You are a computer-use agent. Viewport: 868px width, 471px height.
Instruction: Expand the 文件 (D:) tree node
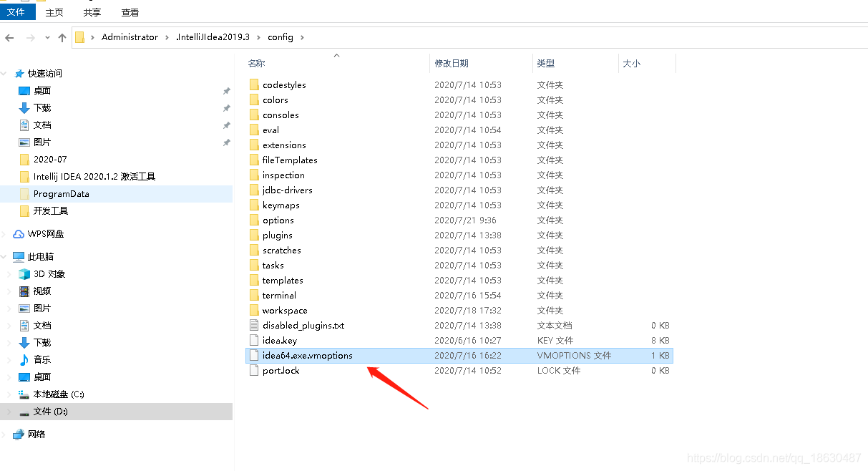point(9,412)
